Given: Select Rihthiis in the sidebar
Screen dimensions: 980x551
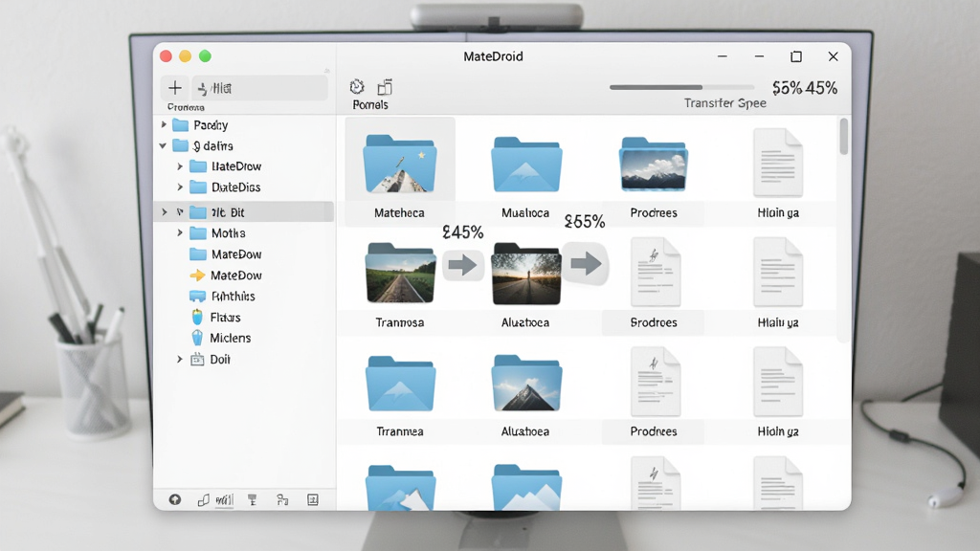Looking at the screenshot, I should tap(222, 297).
